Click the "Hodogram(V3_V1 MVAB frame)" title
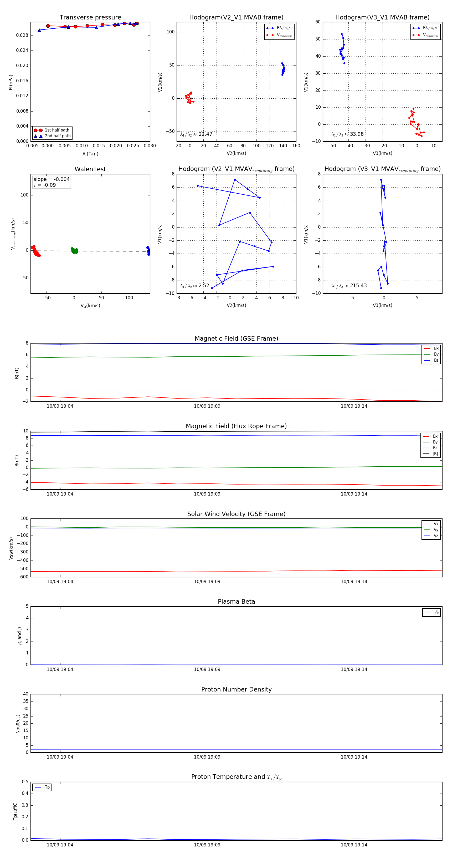 pyautogui.click(x=382, y=18)
